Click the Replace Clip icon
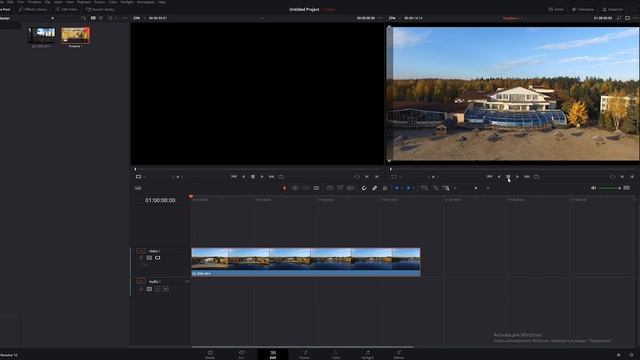This screenshot has width=640, height=360. [350, 188]
